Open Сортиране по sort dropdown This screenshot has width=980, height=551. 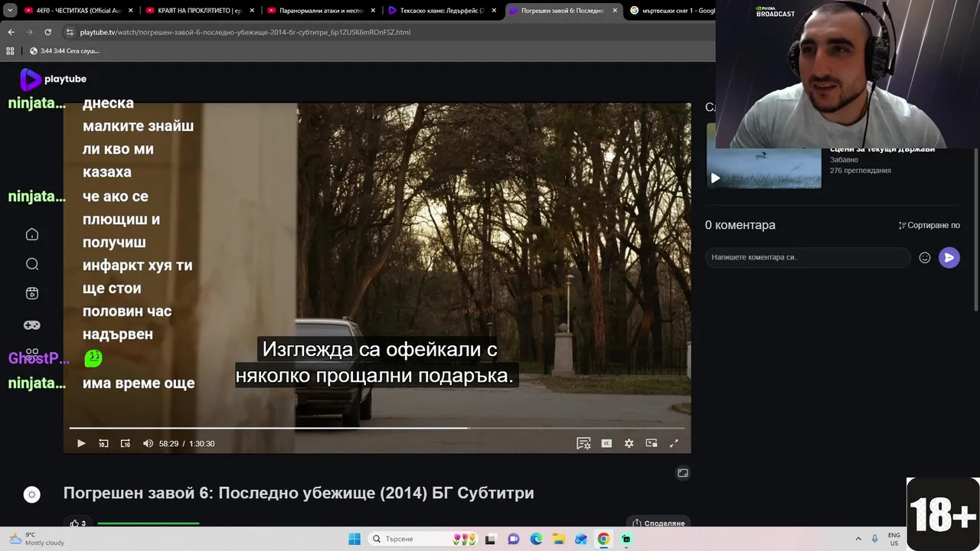[929, 225]
